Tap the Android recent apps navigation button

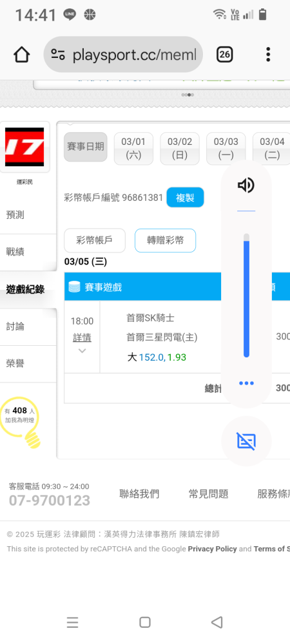[x=72, y=622]
